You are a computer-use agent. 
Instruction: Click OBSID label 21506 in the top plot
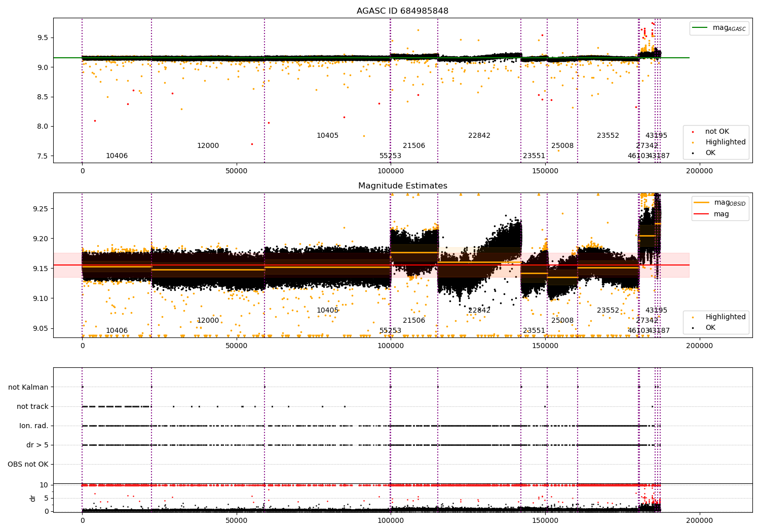[414, 146]
